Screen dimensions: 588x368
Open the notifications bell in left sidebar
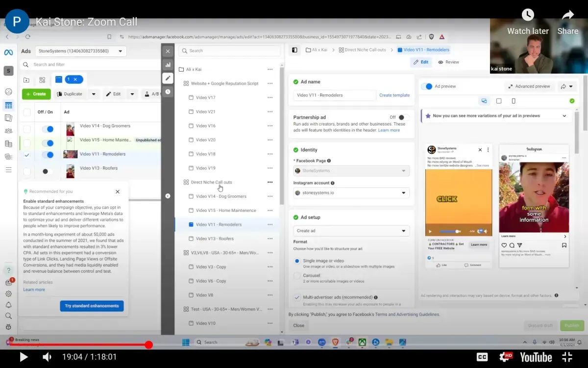(8, 305)
